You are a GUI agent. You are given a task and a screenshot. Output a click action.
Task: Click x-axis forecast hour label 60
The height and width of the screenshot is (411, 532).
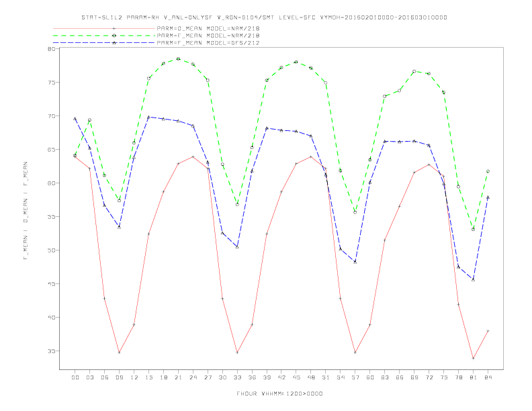pyautogui.click(x=370, y=377)
